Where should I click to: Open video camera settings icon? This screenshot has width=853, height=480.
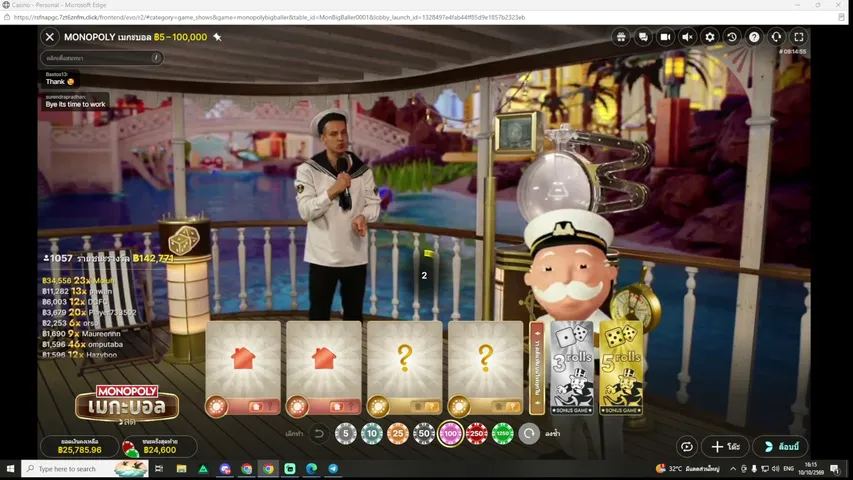point(665,37)
